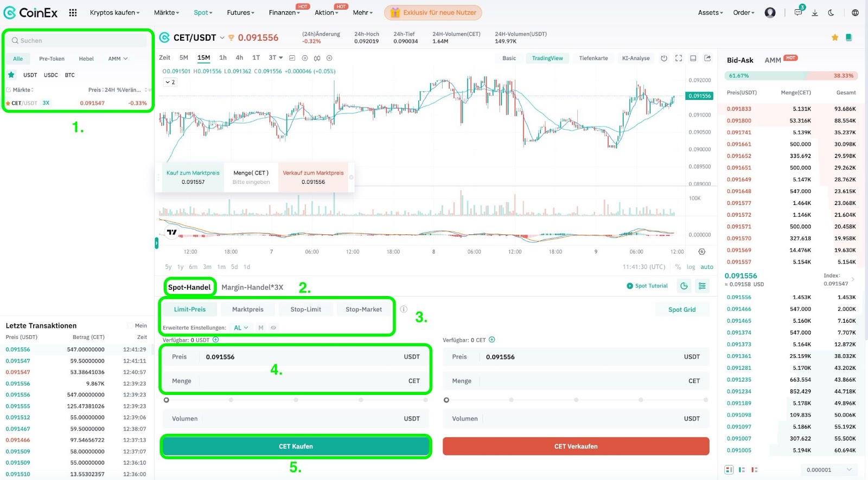Screen dimensions: 868x480
Task: Click the CET Kaufen button
Action: pos(296,446)
